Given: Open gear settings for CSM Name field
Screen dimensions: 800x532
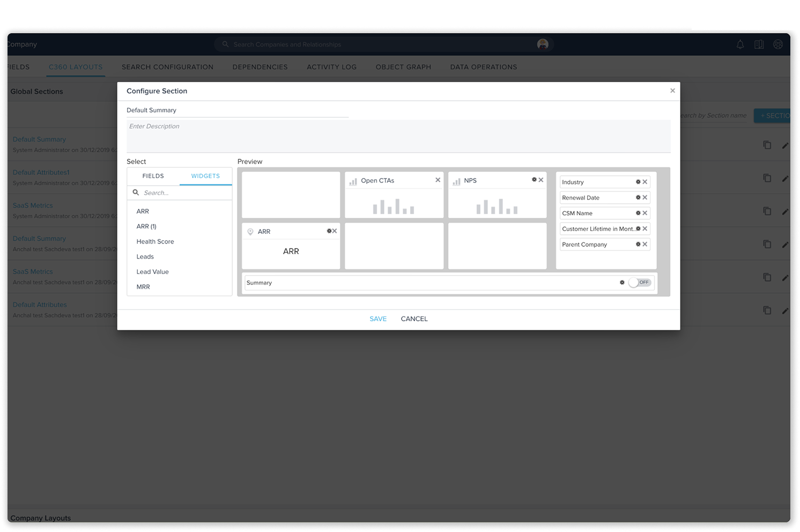Looking at the screenshot, I should click(638, 213).
